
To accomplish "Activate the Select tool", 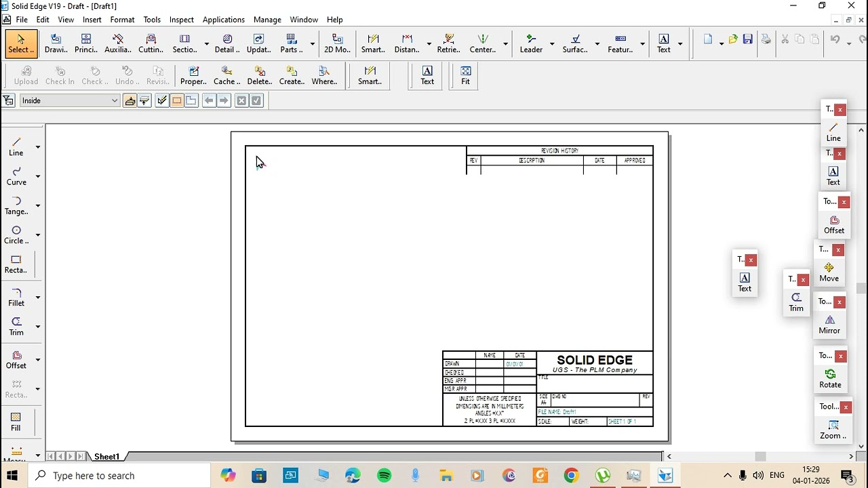I will pos(21,44).
